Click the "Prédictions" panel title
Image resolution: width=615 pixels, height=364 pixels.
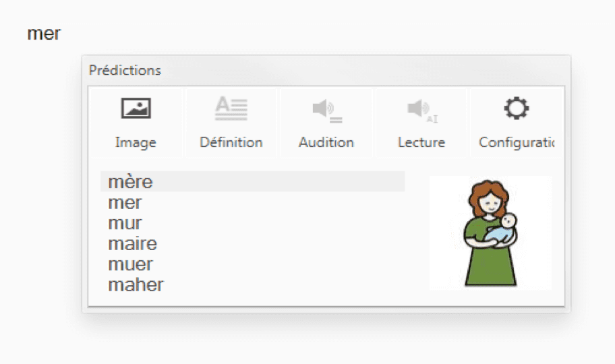tap(125, 70)
